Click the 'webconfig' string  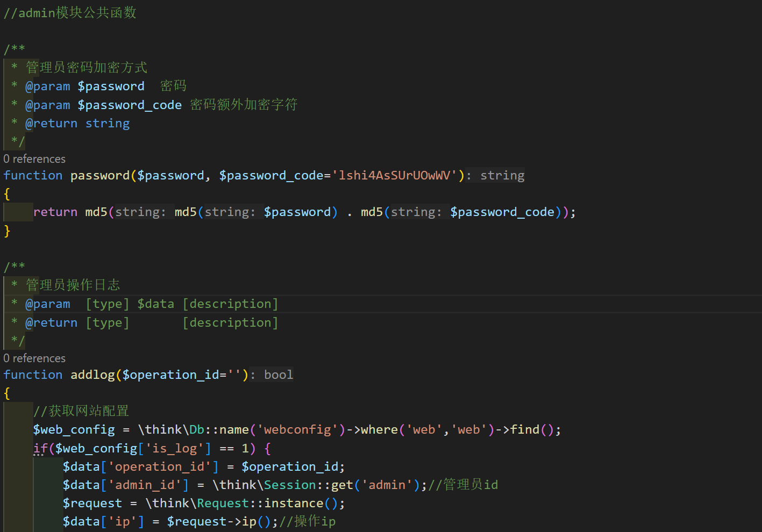click(x=297, y=430)
